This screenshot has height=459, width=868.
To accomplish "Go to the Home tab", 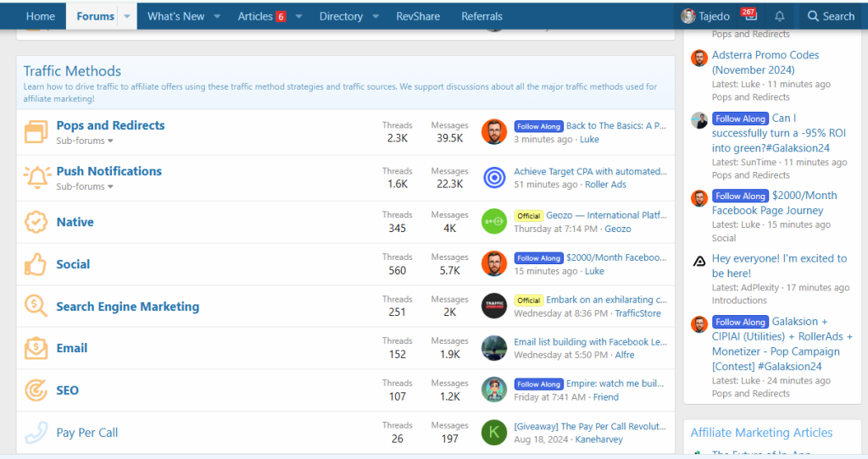I will [41, 16].
